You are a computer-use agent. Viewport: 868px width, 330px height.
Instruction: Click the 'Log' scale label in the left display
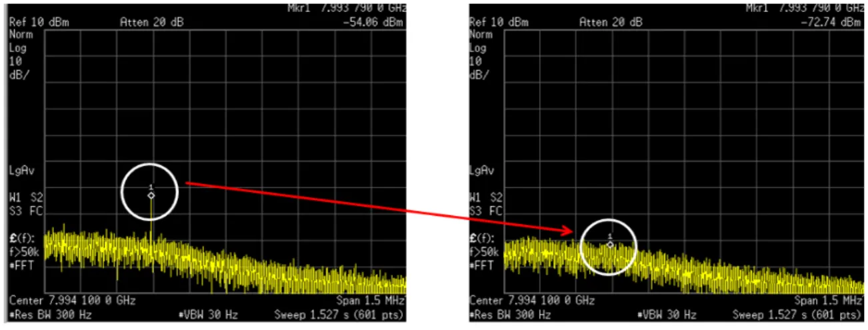(17, 48)
